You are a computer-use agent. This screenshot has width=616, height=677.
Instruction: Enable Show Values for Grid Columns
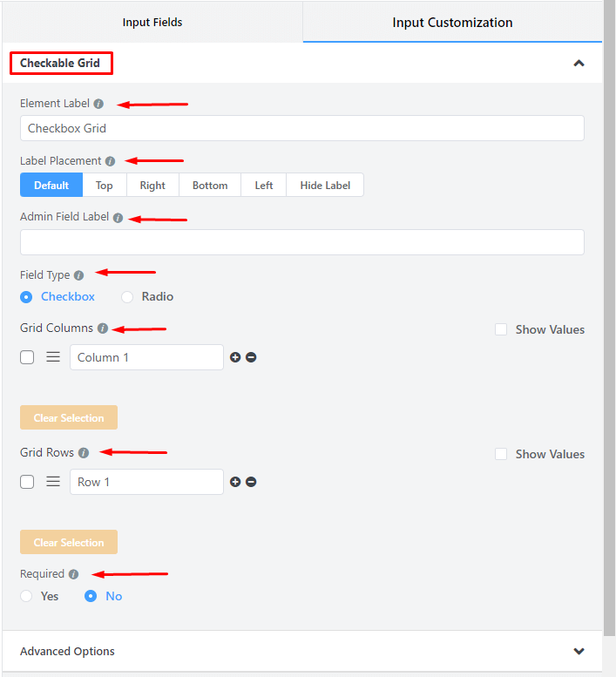pos(501,329)
